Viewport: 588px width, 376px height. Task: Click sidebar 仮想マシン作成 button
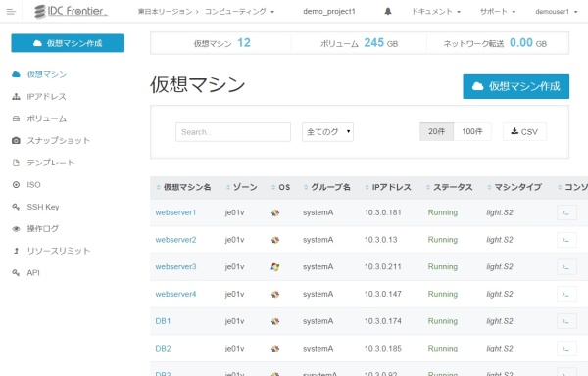point(68,43)
